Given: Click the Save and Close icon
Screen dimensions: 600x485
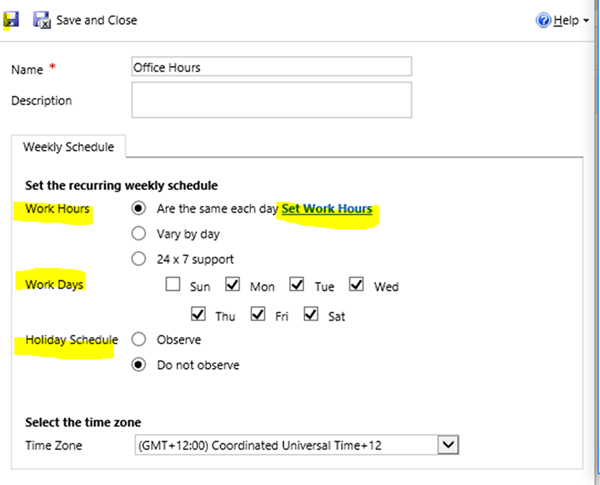Looking at the screenshot, I should 42,20.
